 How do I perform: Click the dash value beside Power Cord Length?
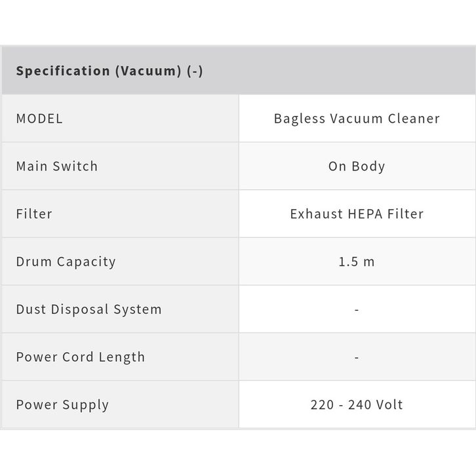pyautogui.click(x=357, y=357)
